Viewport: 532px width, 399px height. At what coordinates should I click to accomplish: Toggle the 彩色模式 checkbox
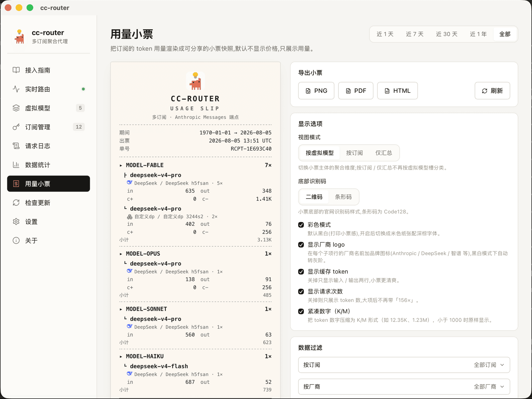[301, 225]
